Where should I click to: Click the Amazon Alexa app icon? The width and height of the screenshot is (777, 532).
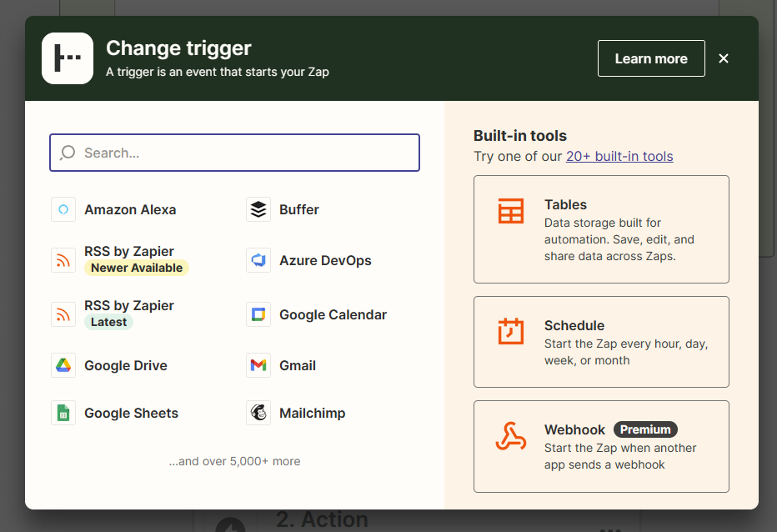[63, 209]
